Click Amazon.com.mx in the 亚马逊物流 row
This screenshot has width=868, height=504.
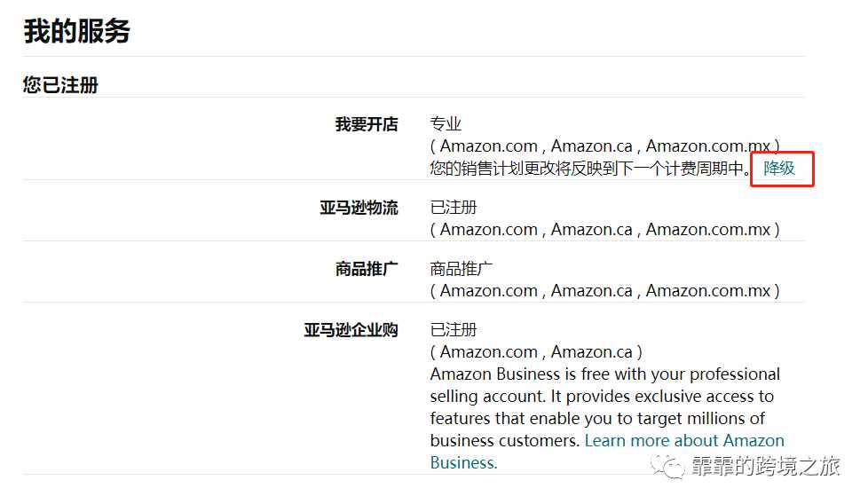(708, 230)
